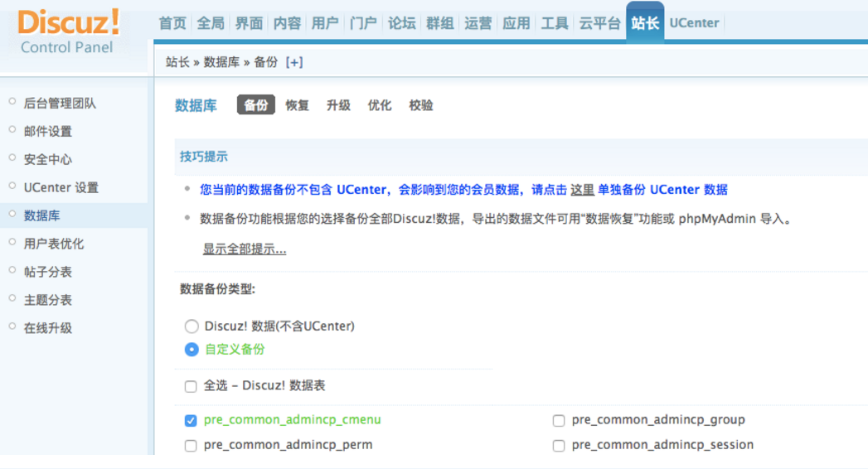868x469 pixels.
Task: Open the 首页 top menu
Action: tap(172, 23)
